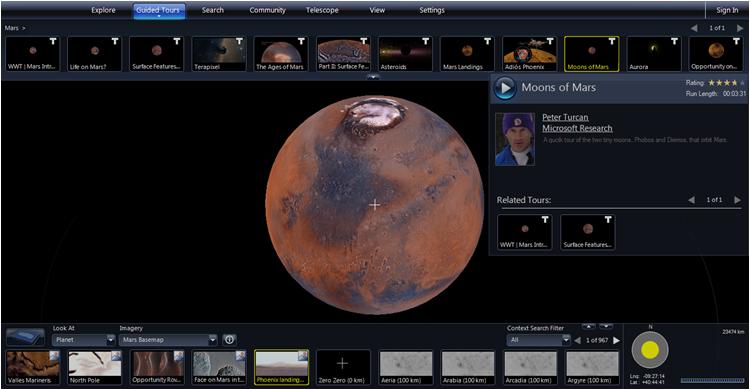Open related tour Surface Features
Screen dimensions: 750x390
pos(587,232)
